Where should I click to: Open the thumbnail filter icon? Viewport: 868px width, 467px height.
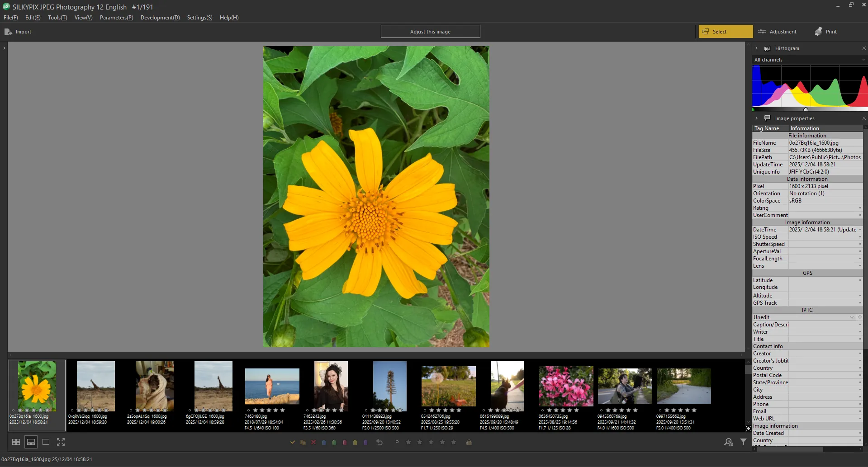point(743,442)
